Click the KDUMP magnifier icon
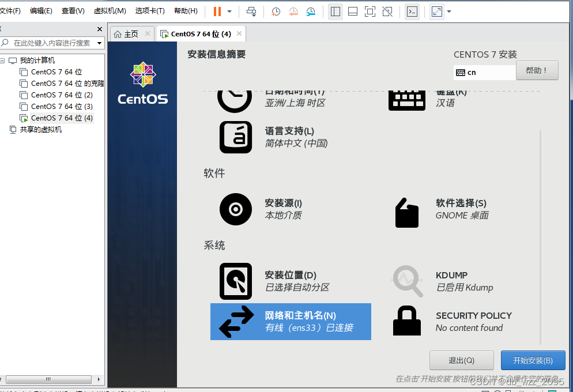The width and height of the screenshot is (573, 392). pos(407,281)
